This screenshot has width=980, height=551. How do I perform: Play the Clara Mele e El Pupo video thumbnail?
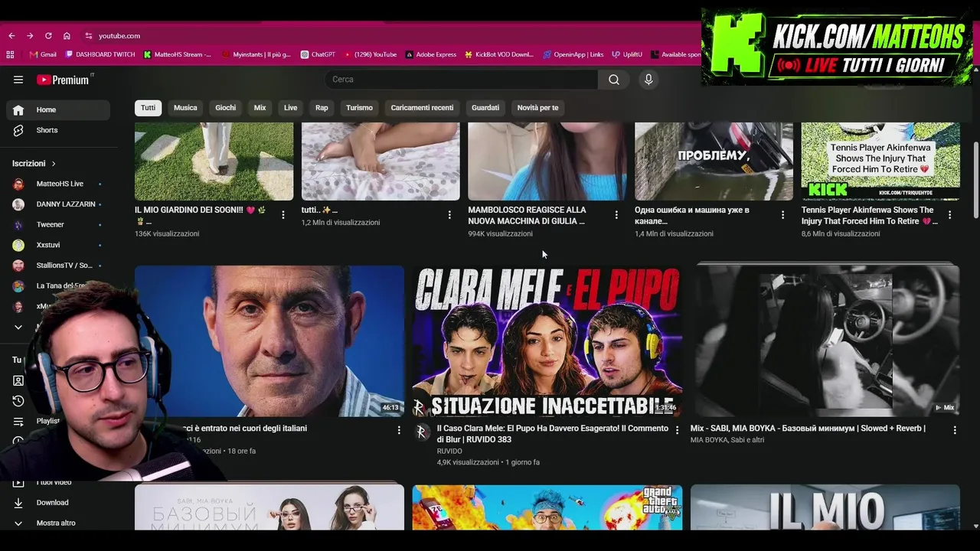[x=547, y=341]
